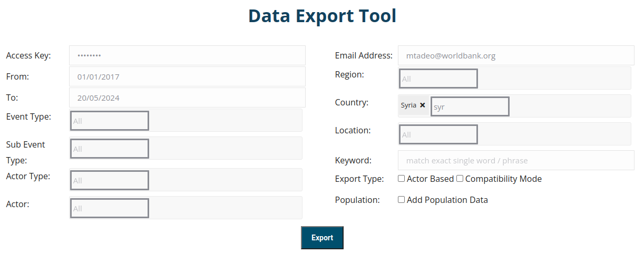The height and width of the screenshot is (263, 644).
Task: Open the Region dropdown
Action: (438, 79)
